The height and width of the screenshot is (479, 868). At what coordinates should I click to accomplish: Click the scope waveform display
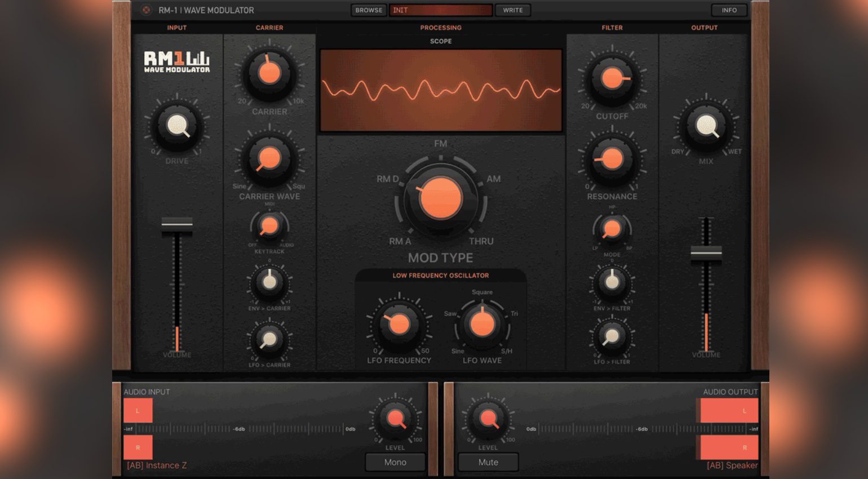[441, 90]
